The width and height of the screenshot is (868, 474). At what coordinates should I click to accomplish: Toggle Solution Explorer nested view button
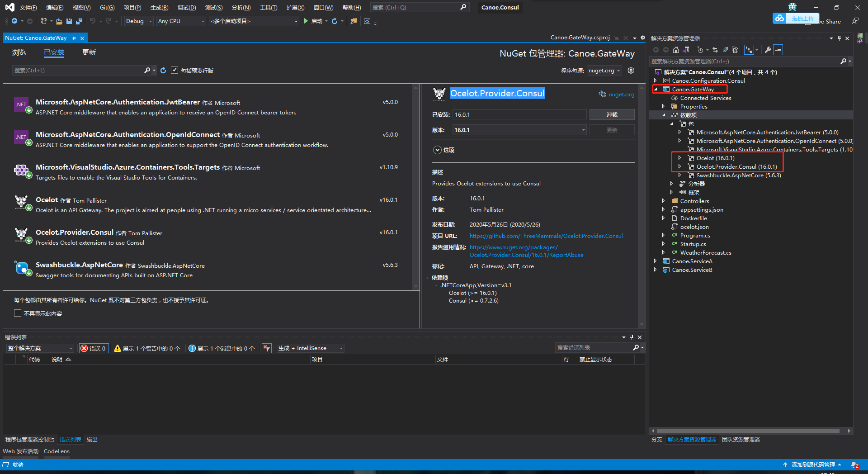pos(749,50)
